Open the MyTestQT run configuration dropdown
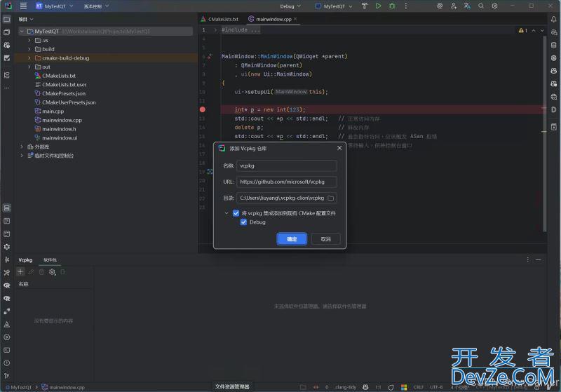Screen dimensions: 561x392 pos(334,6)
